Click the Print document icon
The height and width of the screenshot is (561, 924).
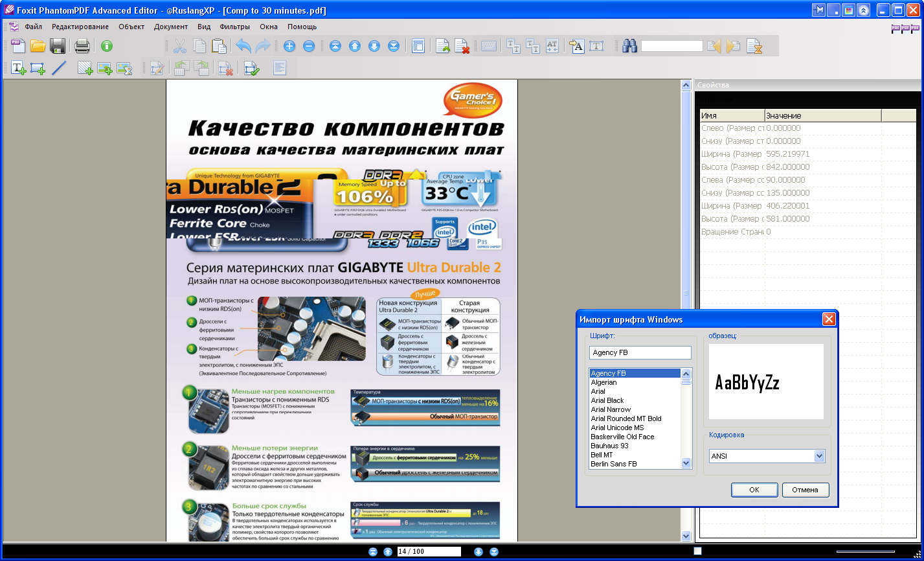pyautogui.click(x=82, y=46)
